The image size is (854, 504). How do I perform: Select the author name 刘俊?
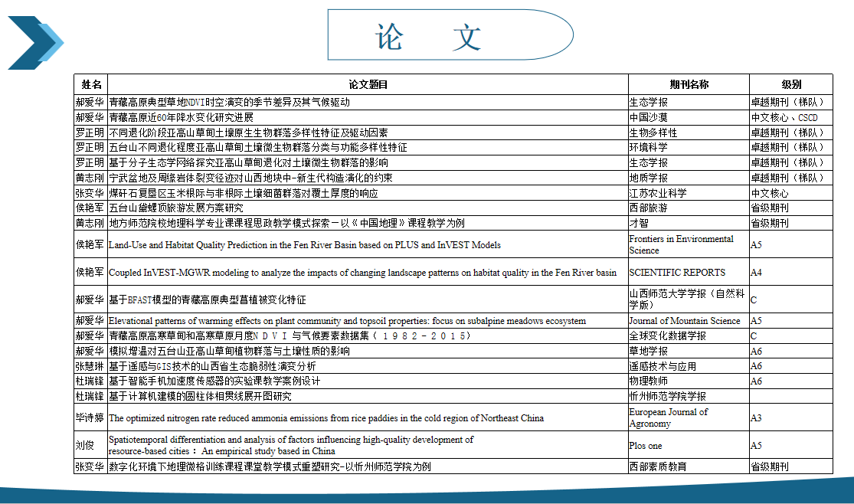pyautogui.click(x=85, y=446)
